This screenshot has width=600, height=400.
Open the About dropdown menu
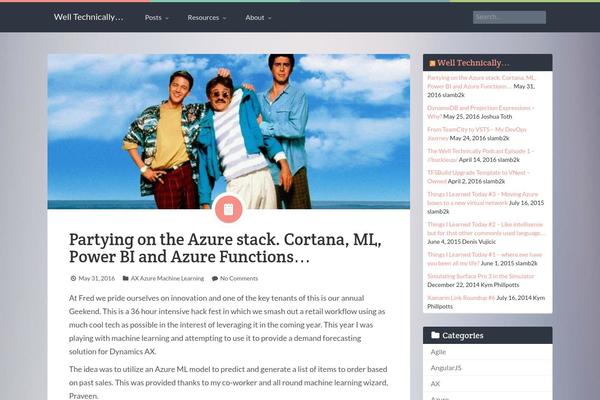(x=258, y=18)
